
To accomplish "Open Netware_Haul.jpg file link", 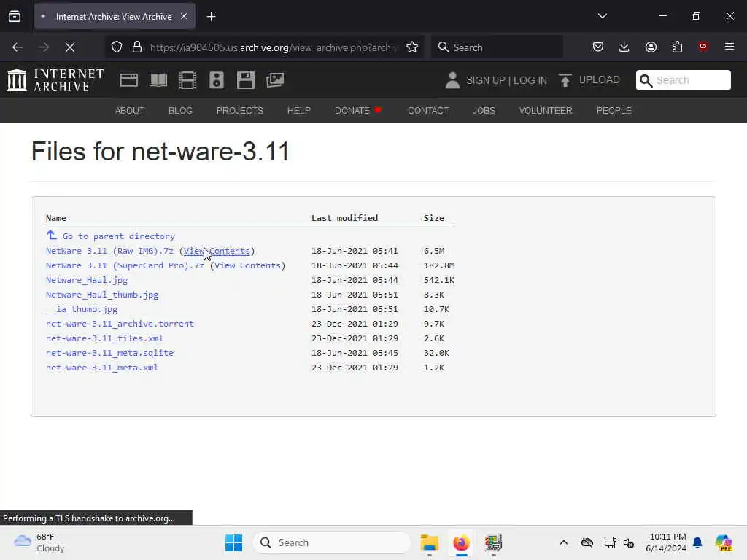I will 87,280.
